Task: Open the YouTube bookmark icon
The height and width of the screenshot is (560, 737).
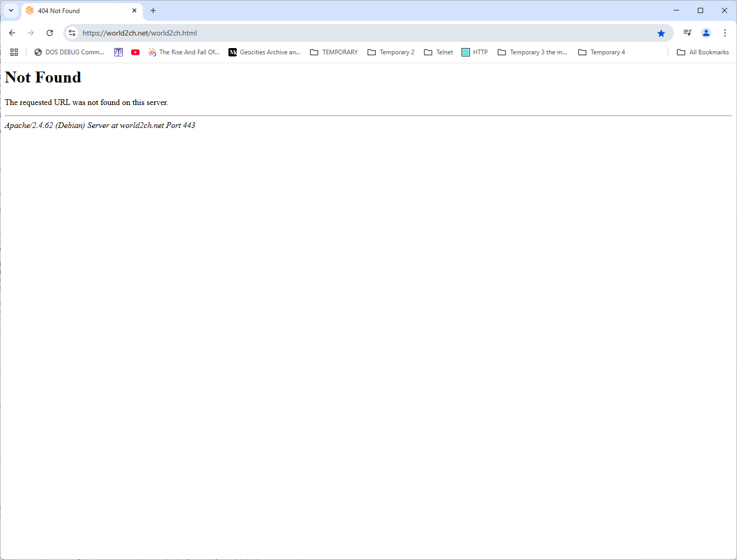Action: pyautogui.click(x=135, y=52)
